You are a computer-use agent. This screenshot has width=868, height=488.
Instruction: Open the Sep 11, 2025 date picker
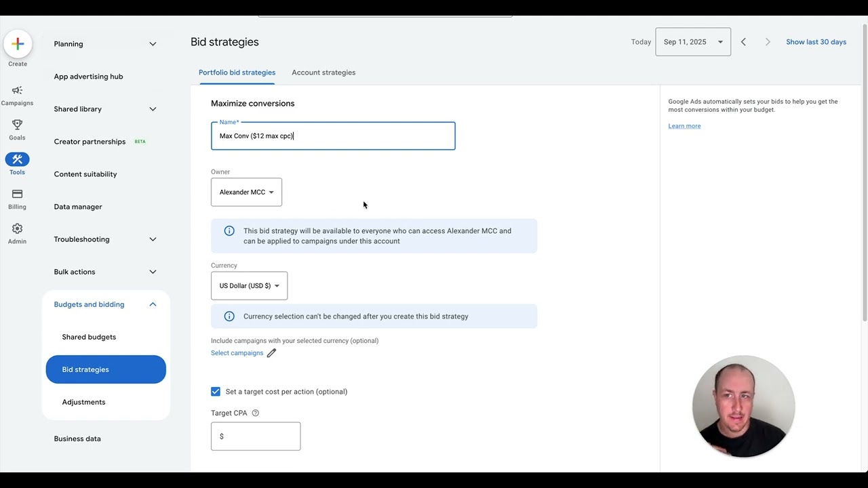(693, 42)
